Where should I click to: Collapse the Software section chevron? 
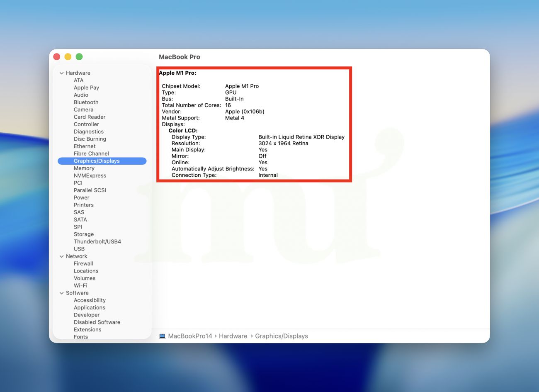click(62, 293)
